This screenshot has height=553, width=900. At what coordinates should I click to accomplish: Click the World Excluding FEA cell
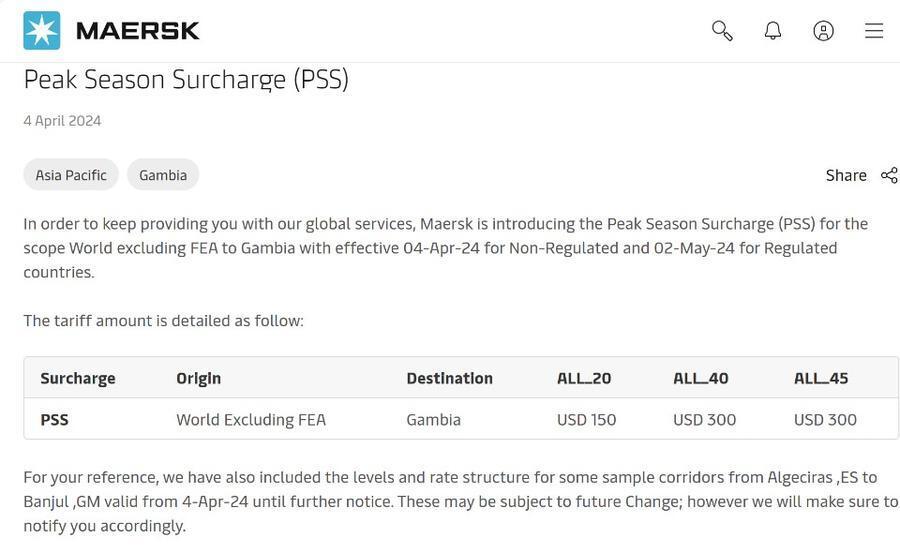point(251,420)
